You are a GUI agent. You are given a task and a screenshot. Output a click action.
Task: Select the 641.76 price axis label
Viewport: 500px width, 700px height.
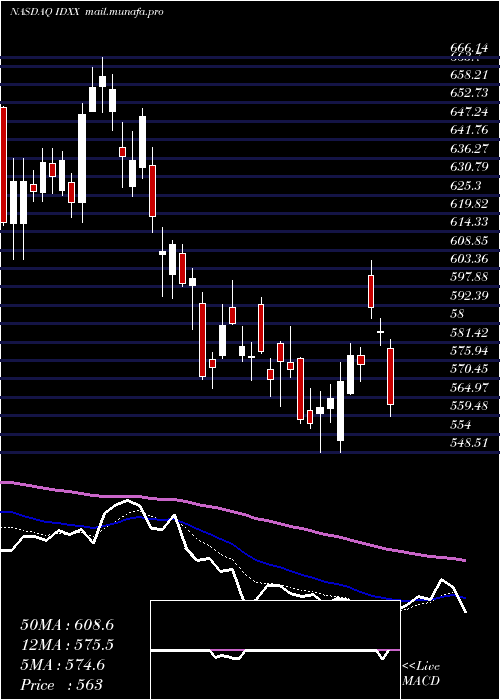pos(469,130)
